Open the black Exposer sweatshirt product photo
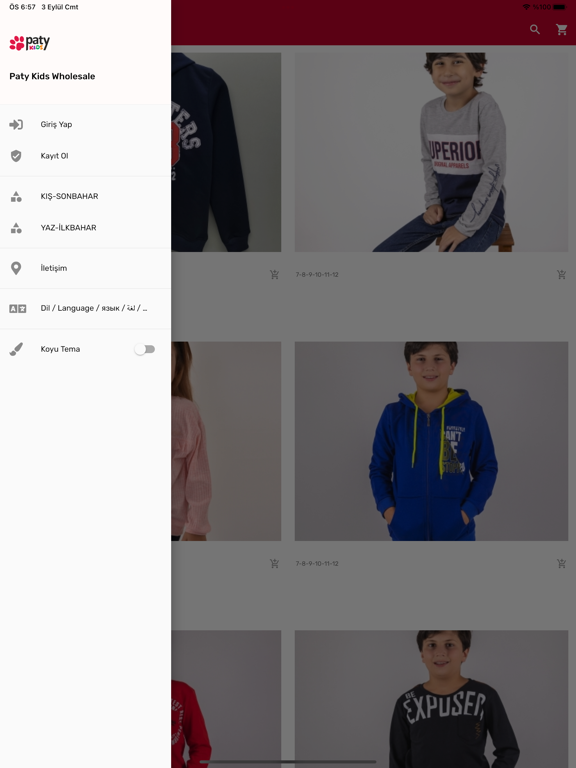 431,699
